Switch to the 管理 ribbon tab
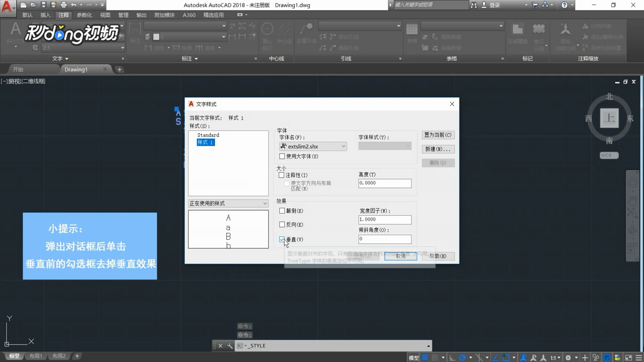This screenshot has height=362, width=644. pos(123,15)
